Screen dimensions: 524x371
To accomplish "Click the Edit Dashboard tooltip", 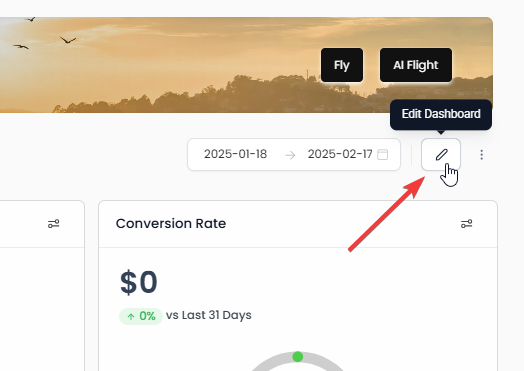I will tap(441, 114).
